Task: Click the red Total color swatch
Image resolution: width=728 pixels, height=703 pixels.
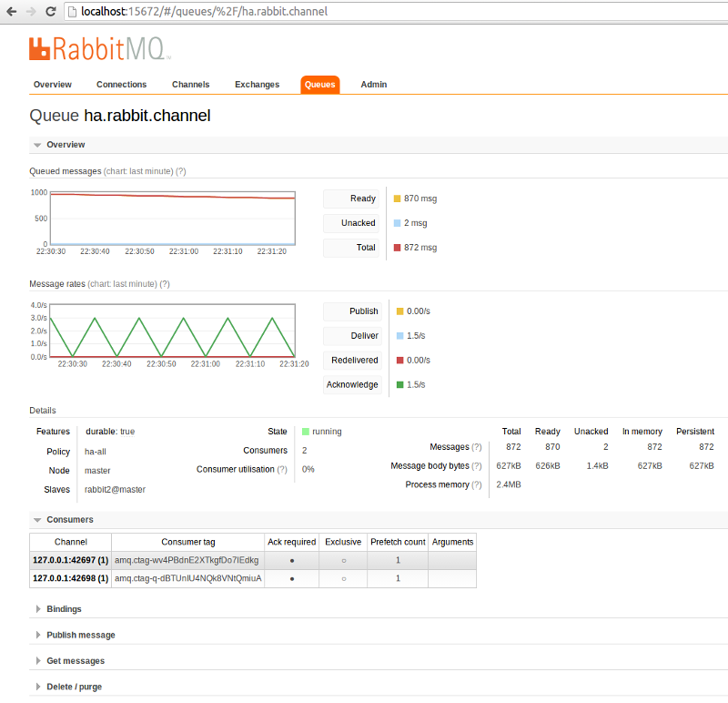Action: pyautogui.click(x=398, y=248)
